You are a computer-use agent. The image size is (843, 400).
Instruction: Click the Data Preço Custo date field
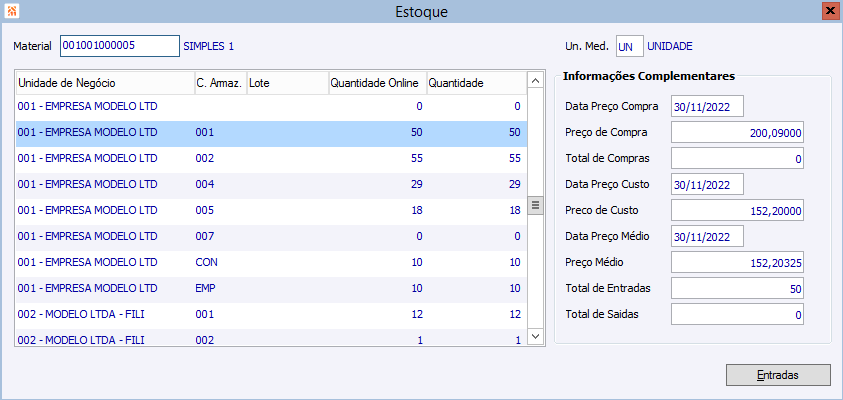click(708, 185)
